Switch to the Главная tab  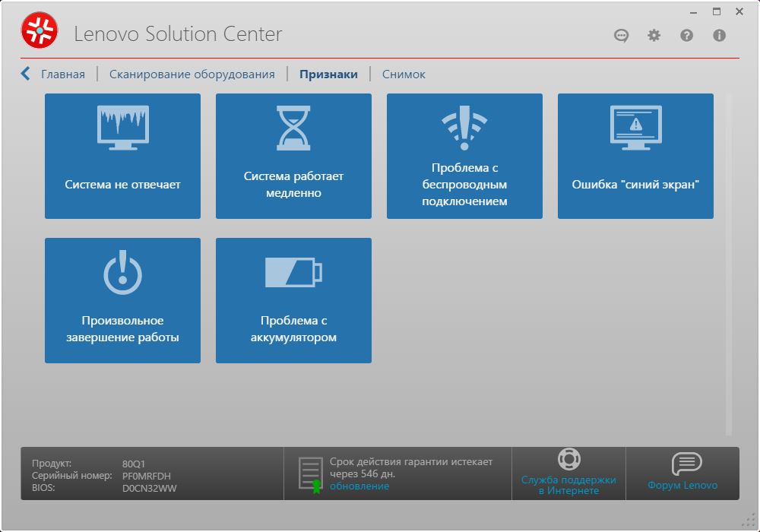coord(63,74)
